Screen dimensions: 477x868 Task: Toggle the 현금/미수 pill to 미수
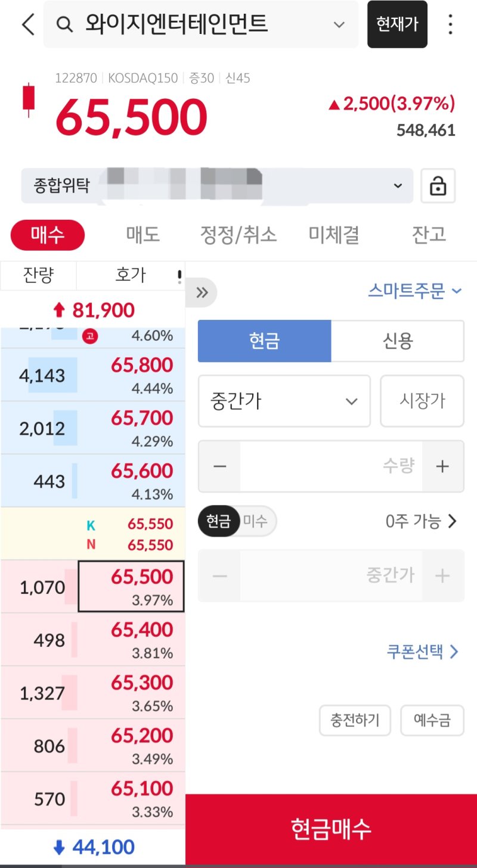coord(256,522)
